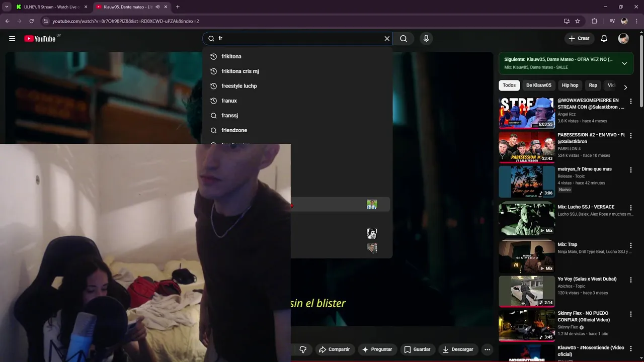This screenshot has height=362, width=644.
Task: Select 'frikitona cris mj' suggestion
Action: [297, 71]
